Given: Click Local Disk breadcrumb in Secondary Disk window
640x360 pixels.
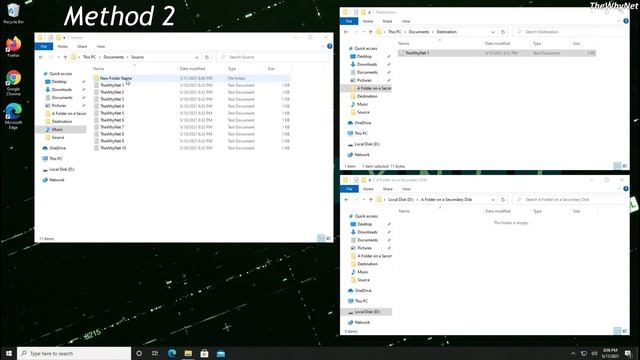Looking at the screenshot, I should pyautogui.click(x=401, y=200).
